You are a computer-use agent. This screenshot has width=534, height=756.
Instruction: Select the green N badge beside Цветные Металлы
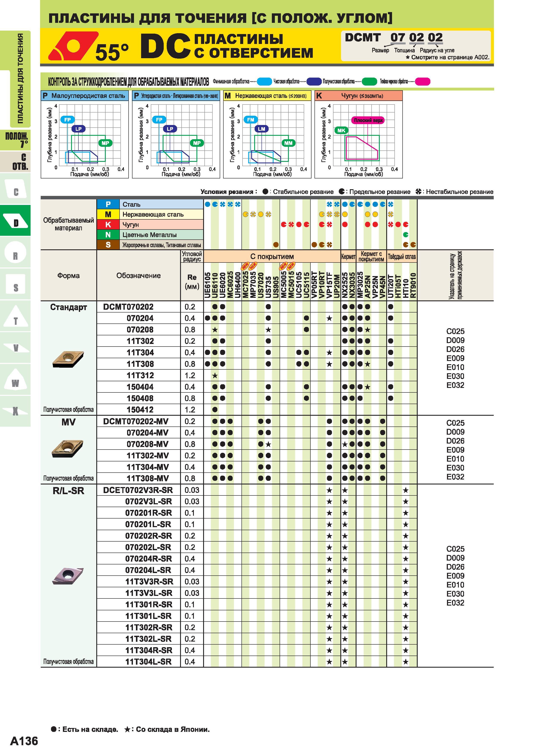(108, 235)
